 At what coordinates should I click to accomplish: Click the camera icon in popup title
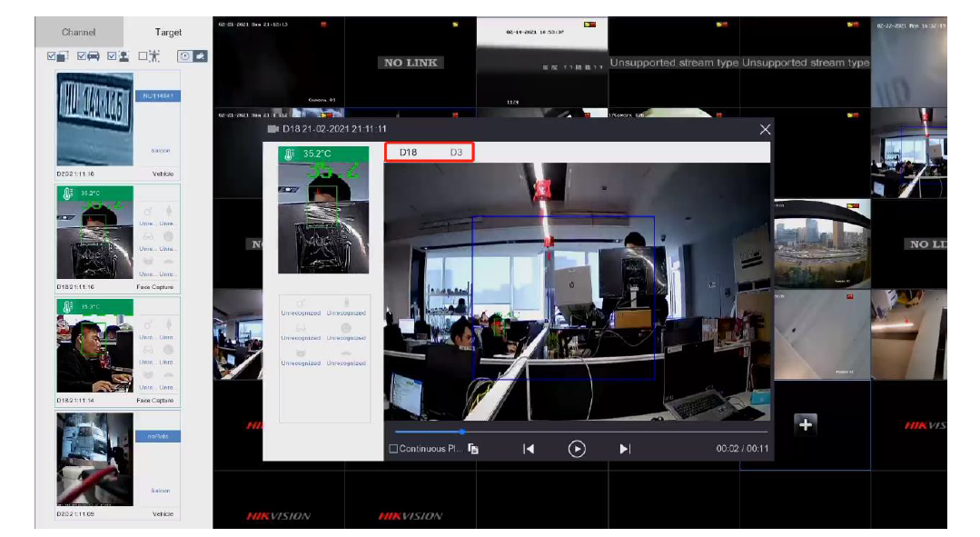[272, 129]
